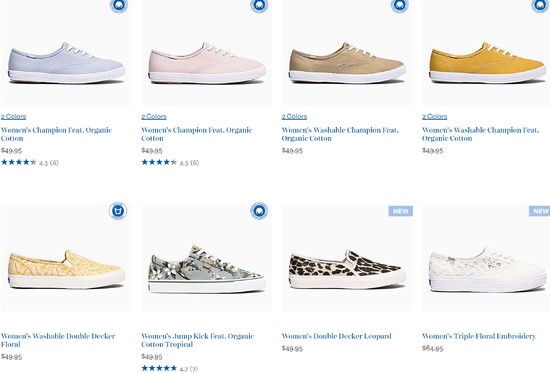Open 2 Colors link under tan shoe
The image size is (550, 373).
click(x=294, y=116)
